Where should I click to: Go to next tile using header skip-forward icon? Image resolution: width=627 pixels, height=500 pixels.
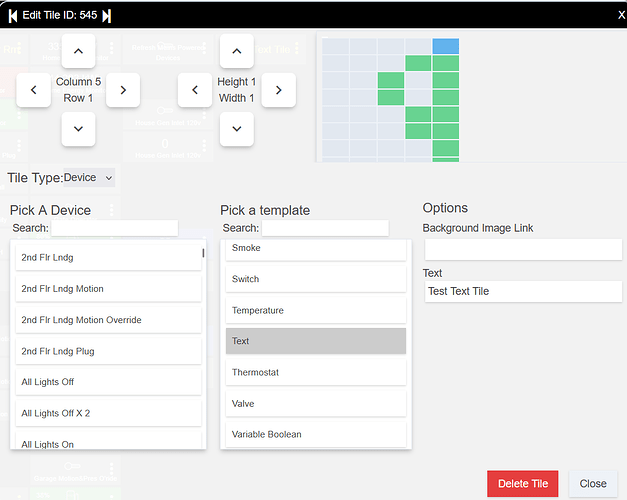(107, 16)
